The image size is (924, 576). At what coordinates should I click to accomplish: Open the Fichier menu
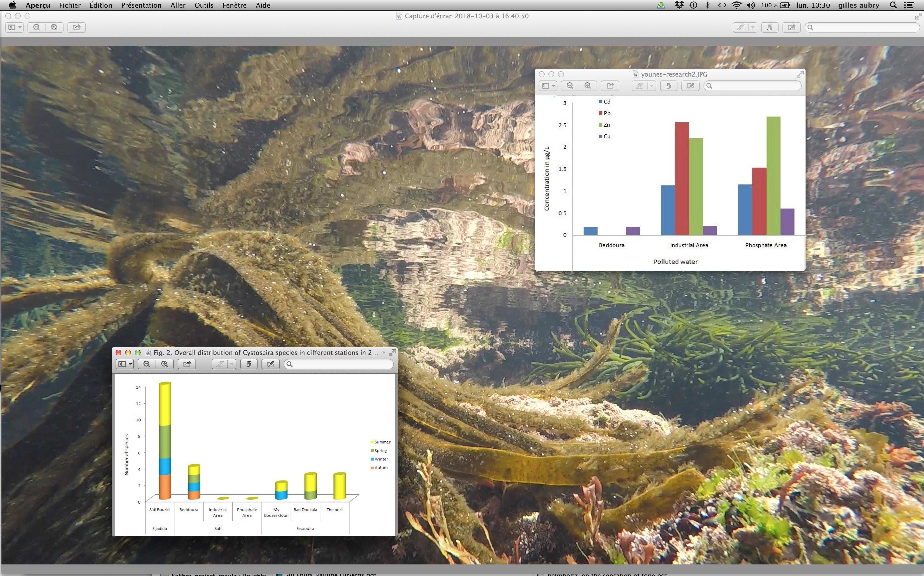coord(70,5)
